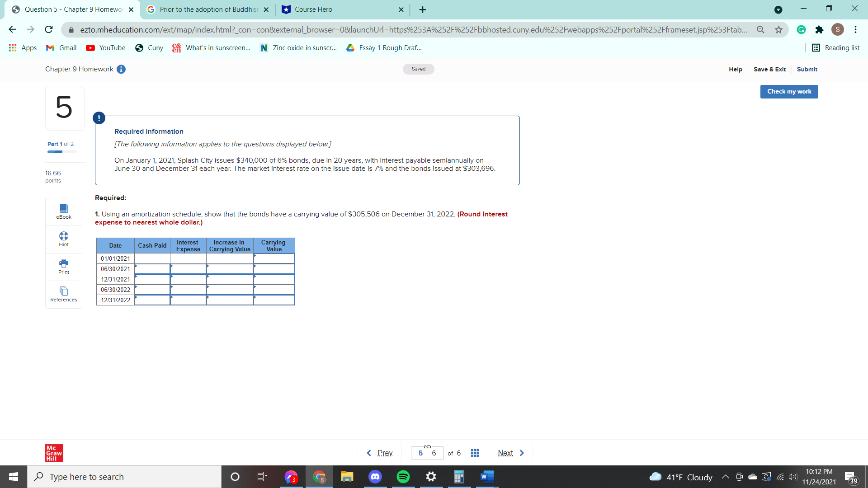Open the References panel
The width and height of the screenshot is (868, 488).
coord(63,294)
